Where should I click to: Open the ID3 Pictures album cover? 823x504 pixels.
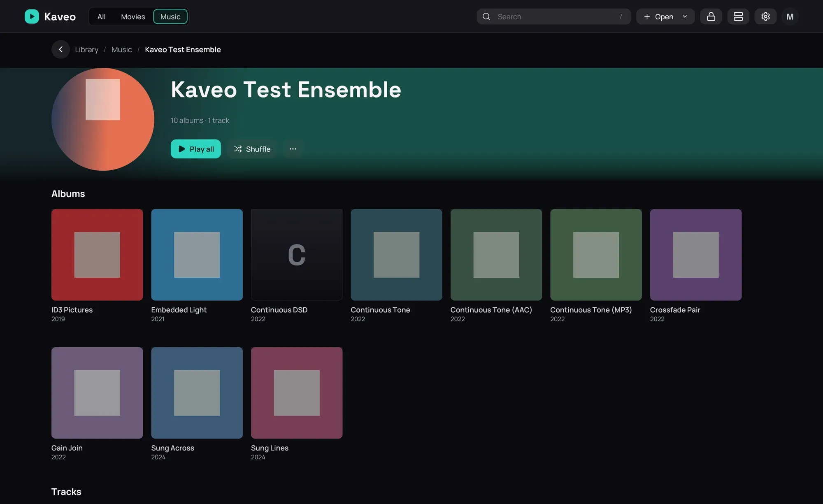pyautogui.click(x=97, y=255)
